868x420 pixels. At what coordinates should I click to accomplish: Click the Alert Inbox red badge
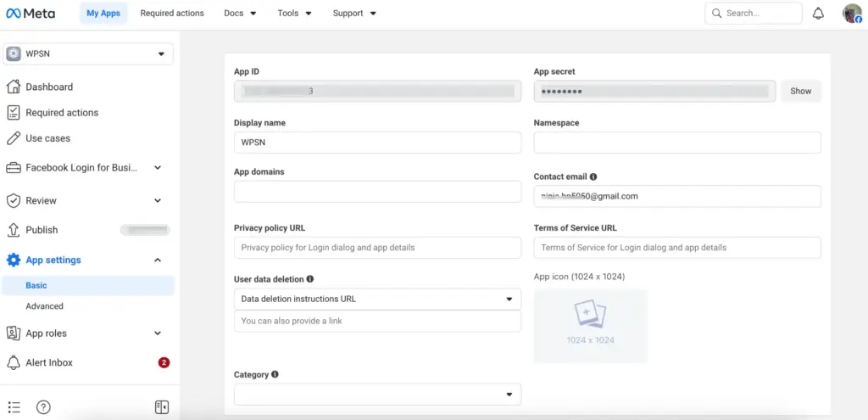pos(164,363)
